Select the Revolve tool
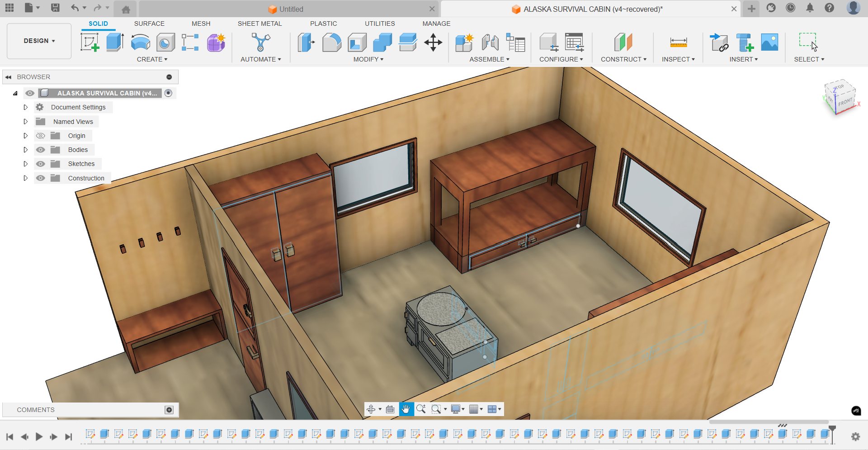 coord(141,43)
